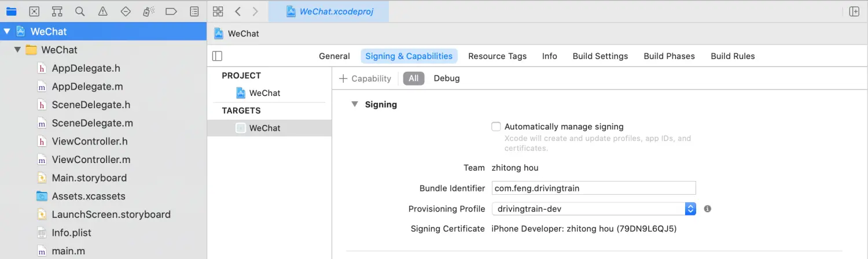This screenshot has width=868, height=259.
Task: Collapse the WeChat folder group
Action: [17, 50]
